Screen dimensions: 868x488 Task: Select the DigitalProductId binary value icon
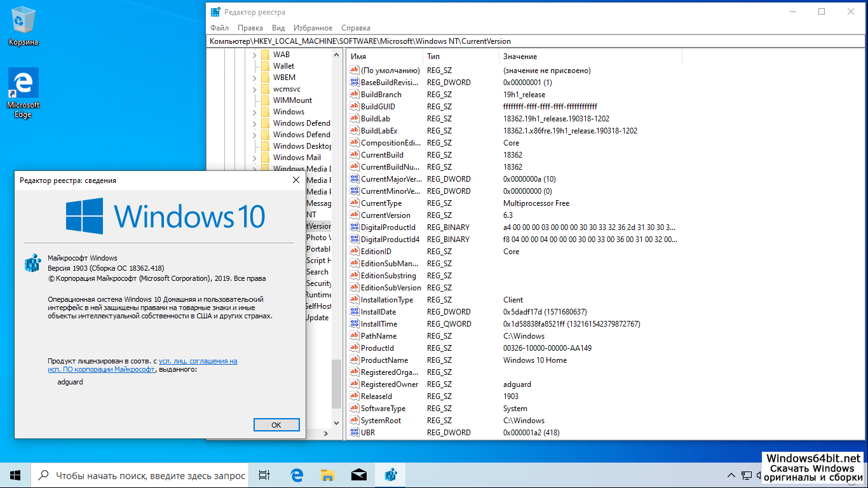pyautogui.click(x=355, y=227)
